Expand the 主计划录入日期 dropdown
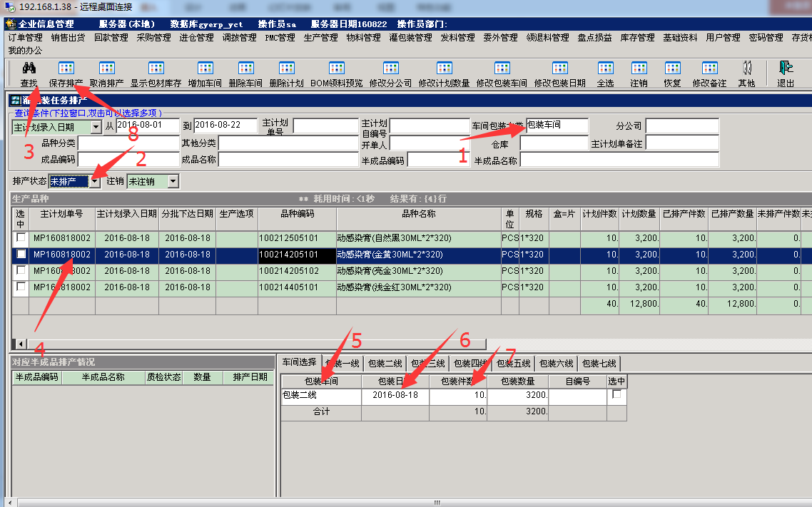The height and width of the screenshot is (507, 812). coord(96,127)
